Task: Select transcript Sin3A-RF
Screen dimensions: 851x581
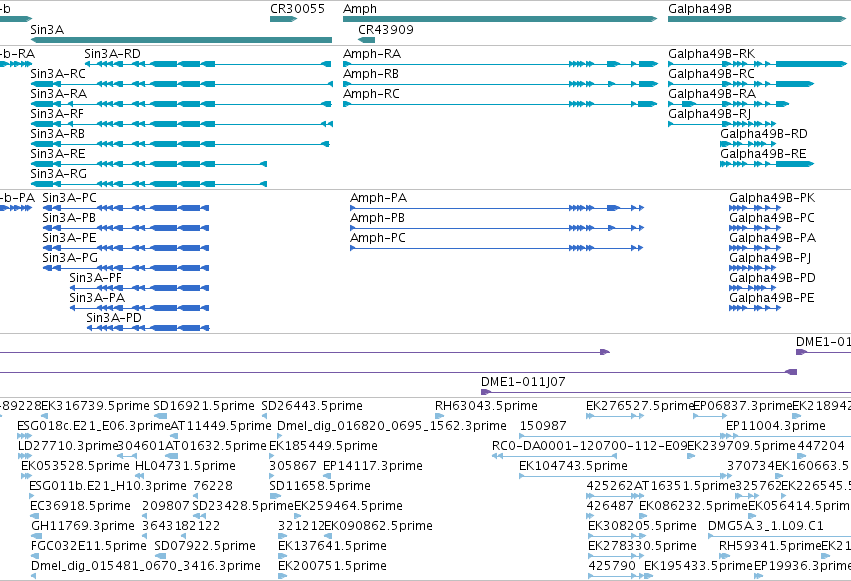Action: coord(182,124)
